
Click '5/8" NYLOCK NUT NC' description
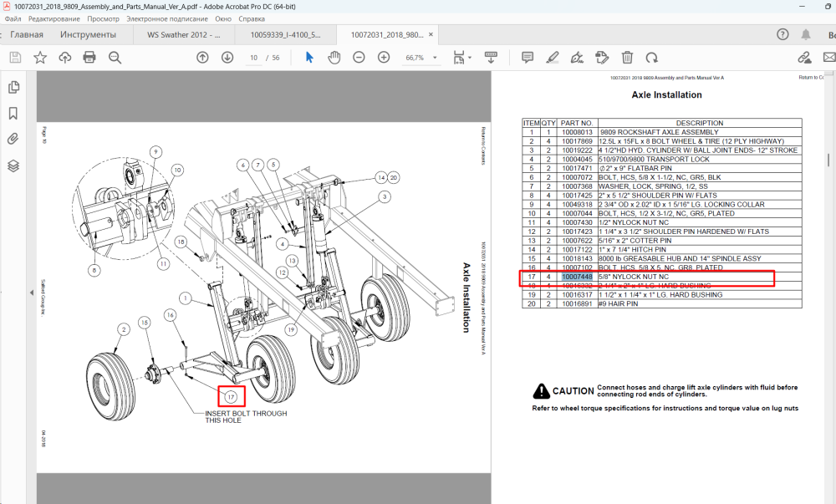click(x=634, y=277)
